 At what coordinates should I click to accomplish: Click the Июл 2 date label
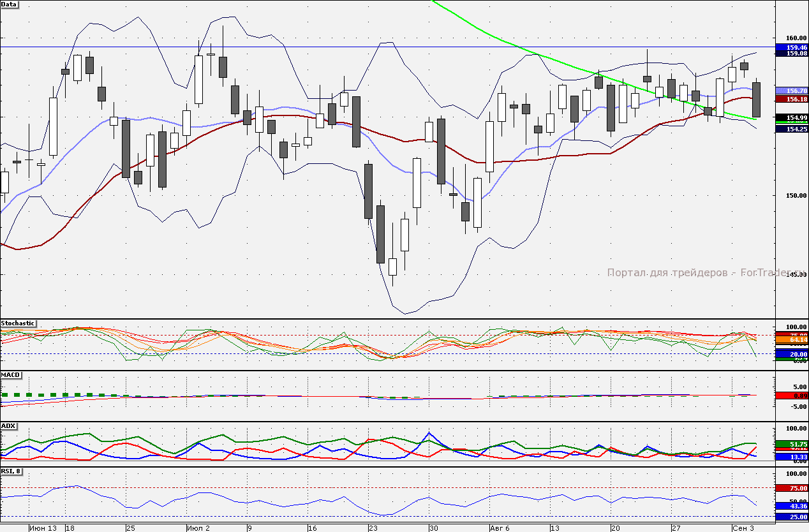[x=198, y=528]
